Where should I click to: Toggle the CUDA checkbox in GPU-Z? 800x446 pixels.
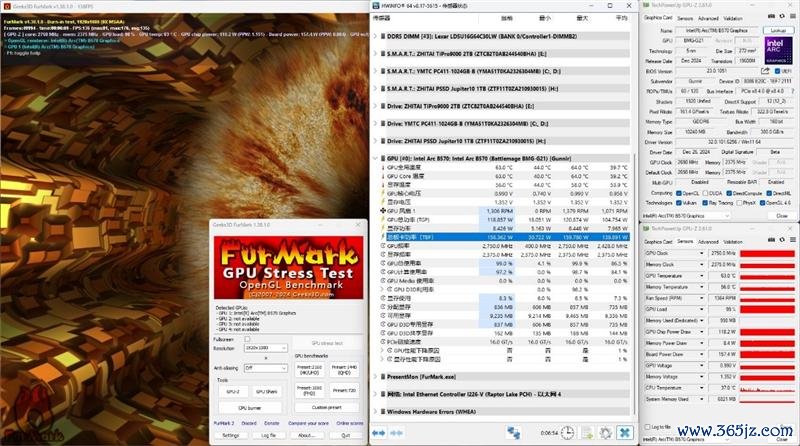(x=705, y=193)
